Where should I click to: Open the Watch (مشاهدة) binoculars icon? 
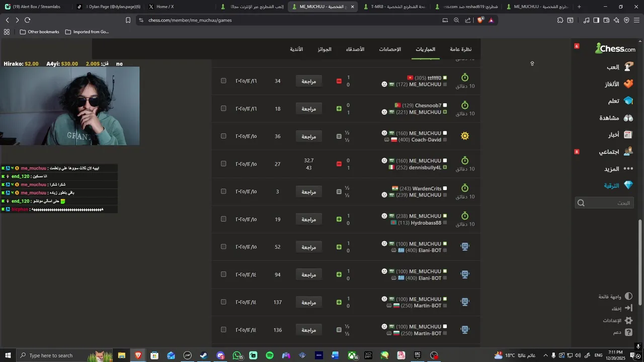(x=628, y=118)
